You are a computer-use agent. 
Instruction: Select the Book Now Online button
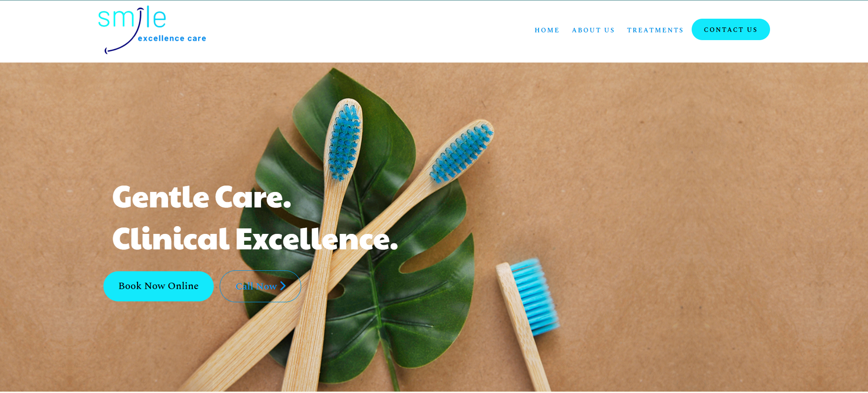159,286
